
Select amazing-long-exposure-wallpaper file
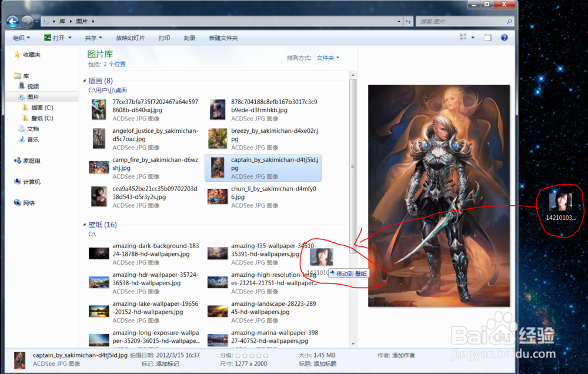(x=145, y=338)
